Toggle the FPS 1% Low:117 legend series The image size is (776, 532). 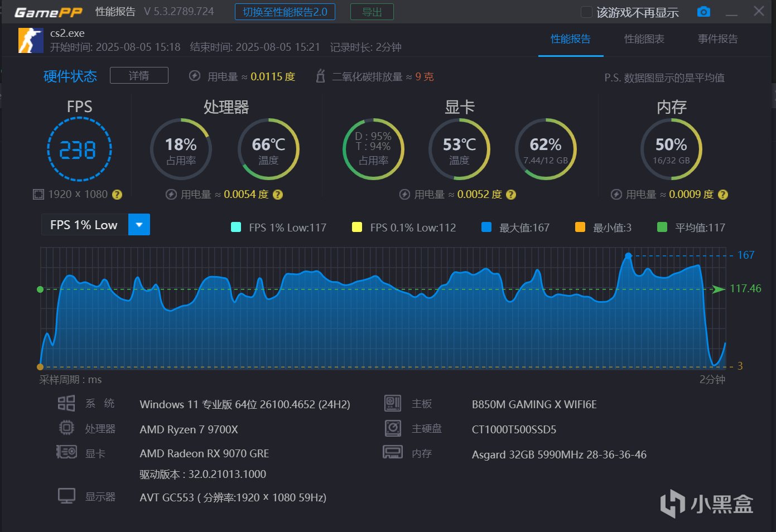(278, 228)
